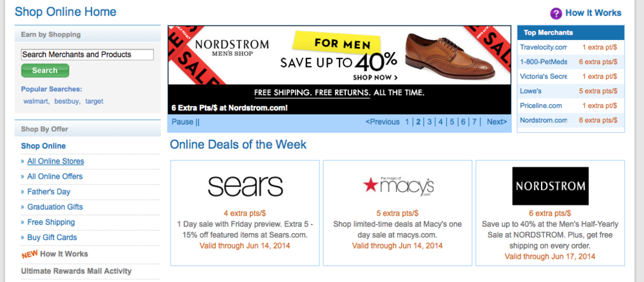Click the Search Merchants and Products field
Screen dimensions: 644x282
(87, 55)
